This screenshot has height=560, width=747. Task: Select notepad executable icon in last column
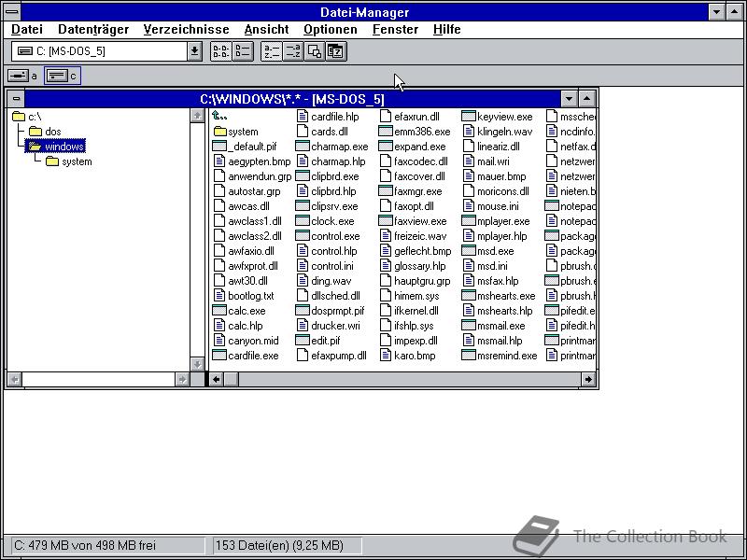pyautogui.click(x=552, y=206)
